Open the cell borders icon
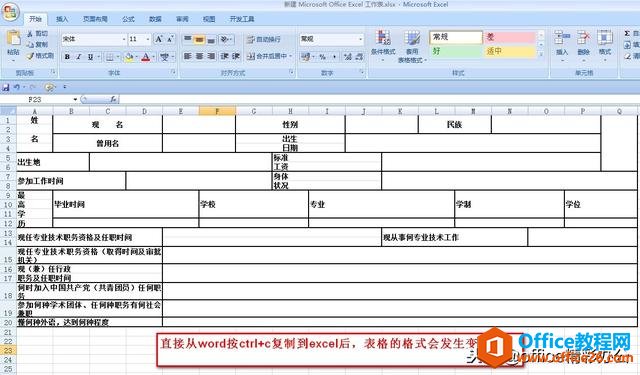Image resolution: width=640 pixels, height=375 pixels. (110, 58)
